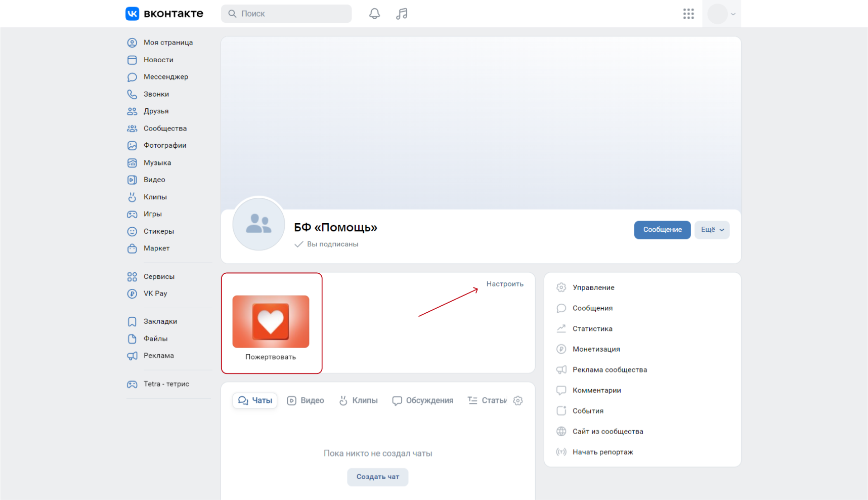Click the community avatar placeholder
The width and height of the screenshot is (868, 500).
point(258,224)
